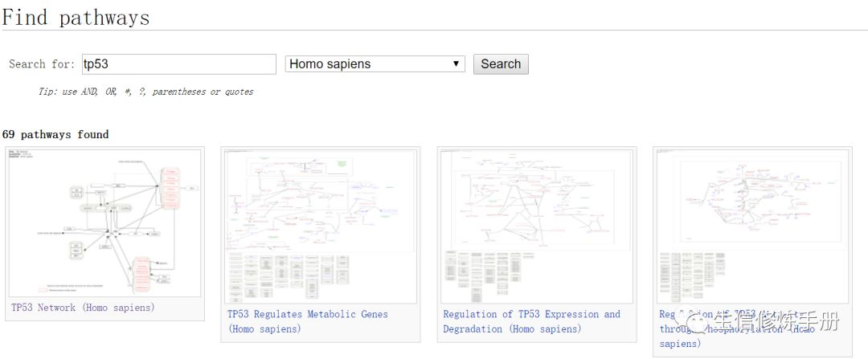Image resolution: width=868 pixels, height=359 pixels.
Task: Click the species dropdown arrow
Action: [456, 64]
